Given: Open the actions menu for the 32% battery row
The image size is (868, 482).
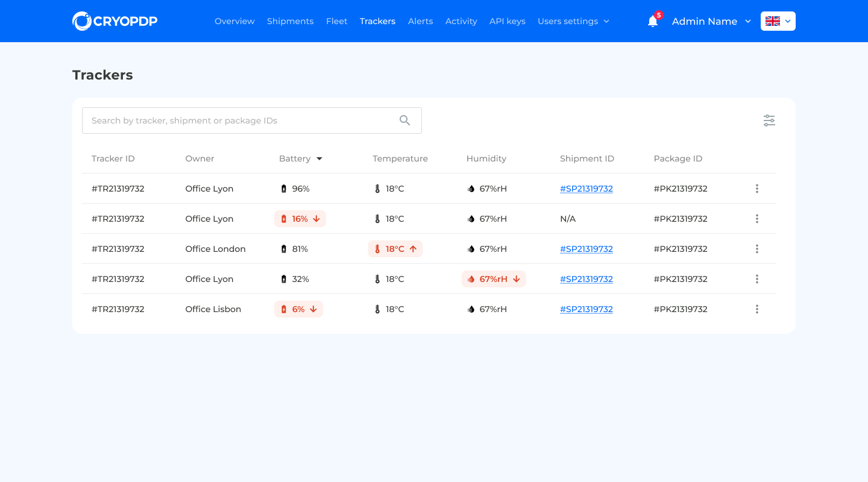Looking at the screenshot, I should [757, 279].
